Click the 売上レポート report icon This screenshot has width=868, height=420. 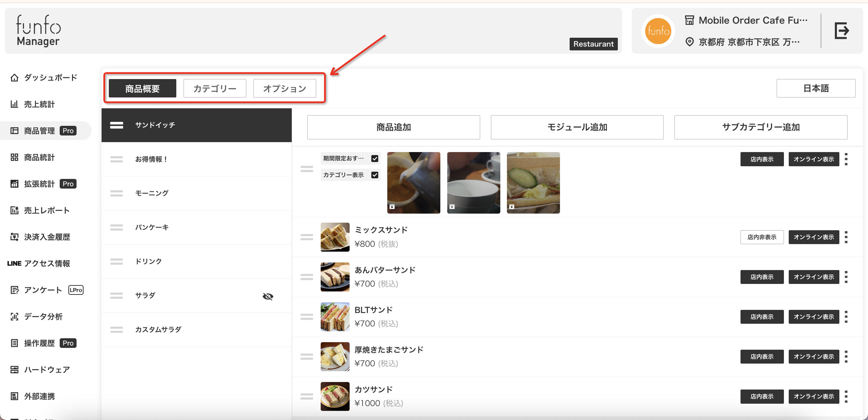(14, 211)
